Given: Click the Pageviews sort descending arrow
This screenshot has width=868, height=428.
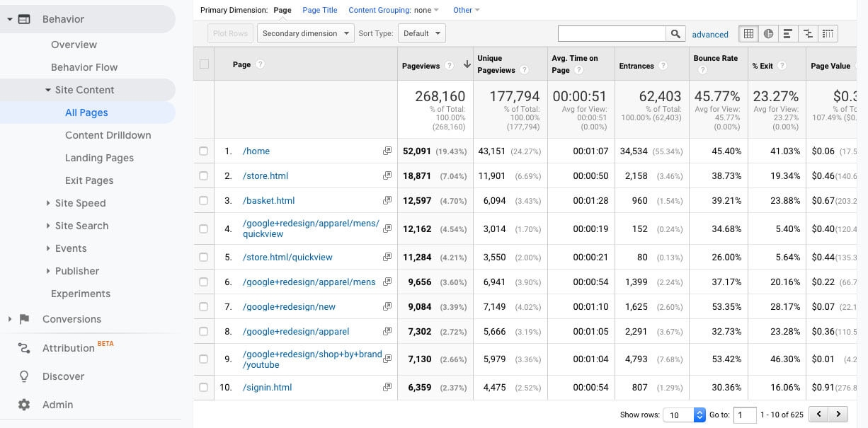Looking at the screenshot, I should coord(467,64).
